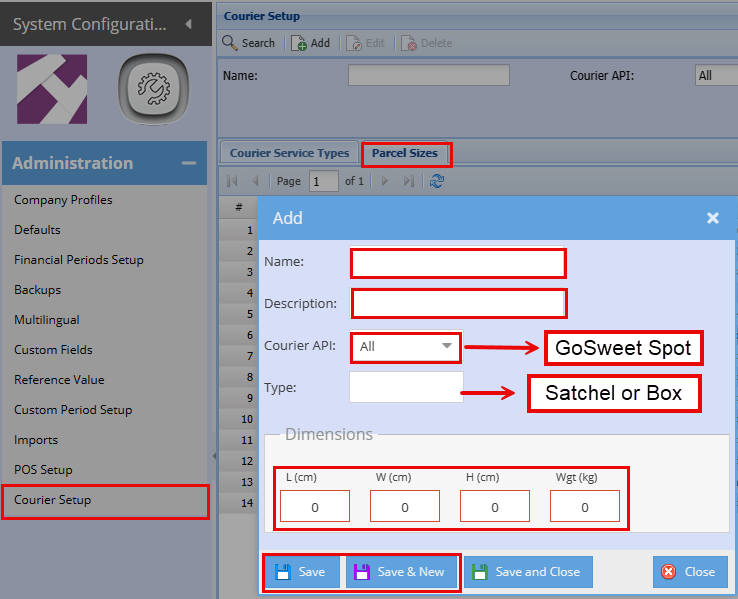Switch to Parcel Sizes tab
The width and height of the screenshot is (738, 599).
tap(405, 153)
